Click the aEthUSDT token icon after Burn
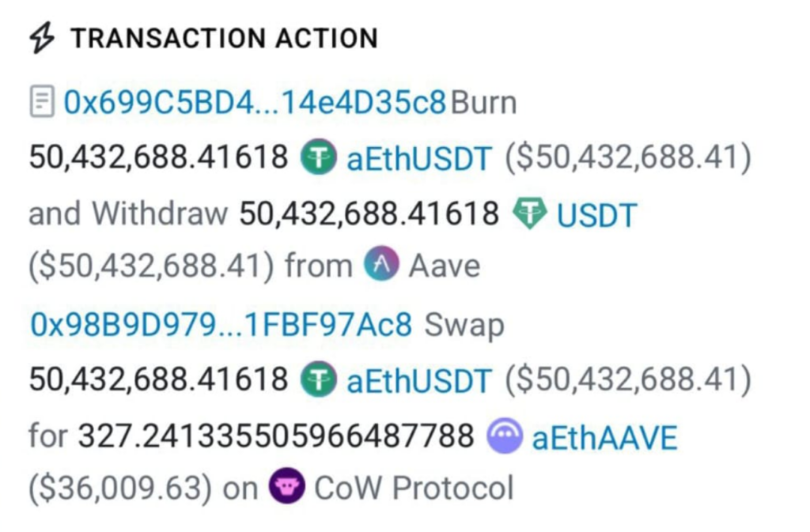The width and height of the screenshot is (810, 532). tap(318, 159)
